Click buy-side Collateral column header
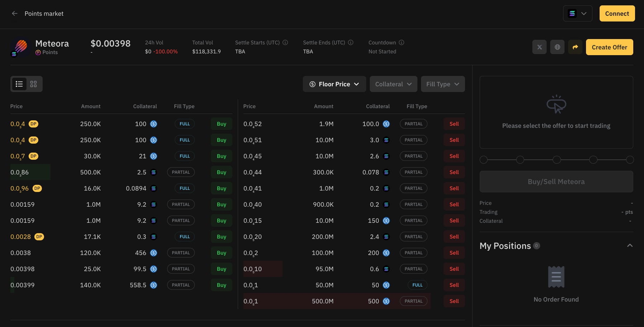 [x=145, y=106]
